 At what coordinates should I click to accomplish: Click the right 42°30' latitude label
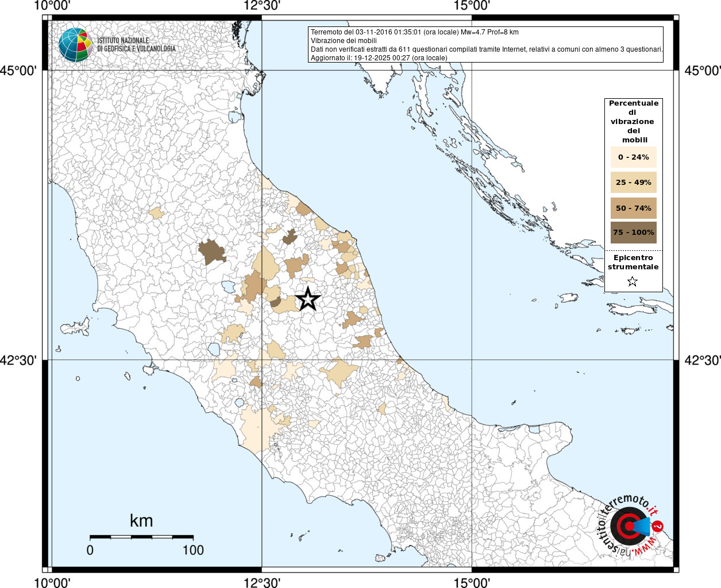702,360
